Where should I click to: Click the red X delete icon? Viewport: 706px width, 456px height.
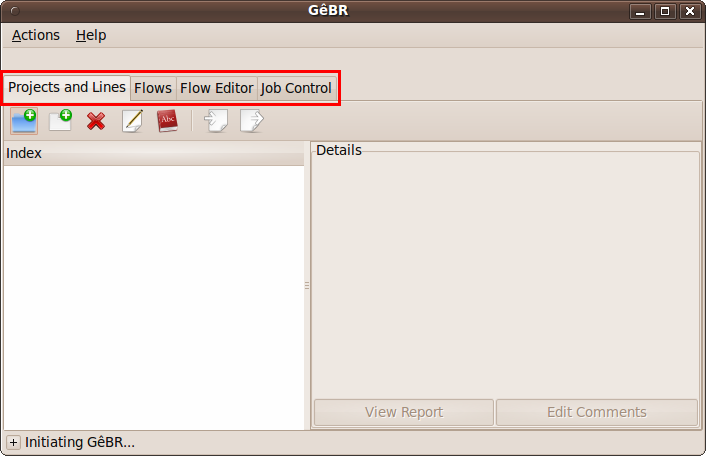coord(96,121)
